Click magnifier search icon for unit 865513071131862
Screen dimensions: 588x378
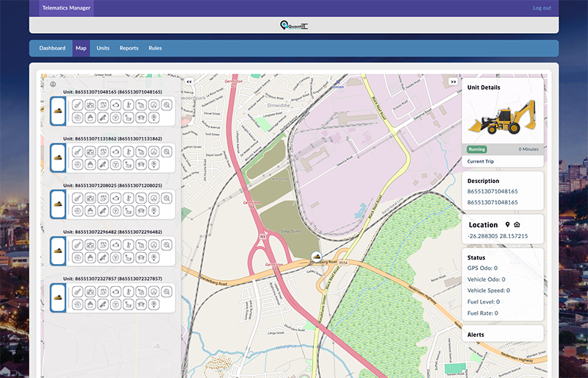[x=167, y=152]
